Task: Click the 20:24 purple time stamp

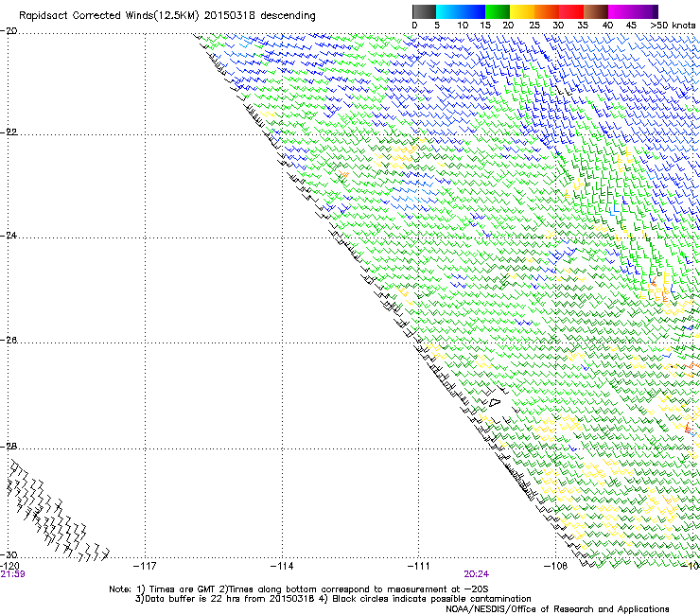Action: click(x=477, y=574)
